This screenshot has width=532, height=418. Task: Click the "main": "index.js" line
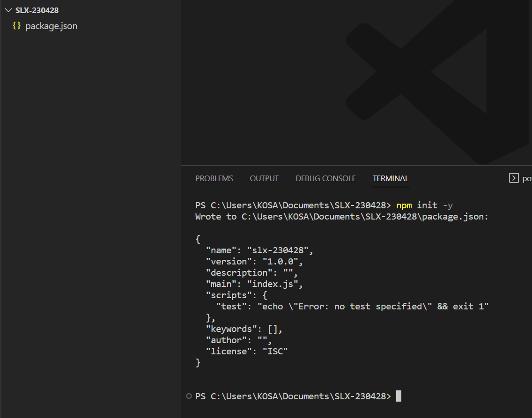tap(254, 284)
